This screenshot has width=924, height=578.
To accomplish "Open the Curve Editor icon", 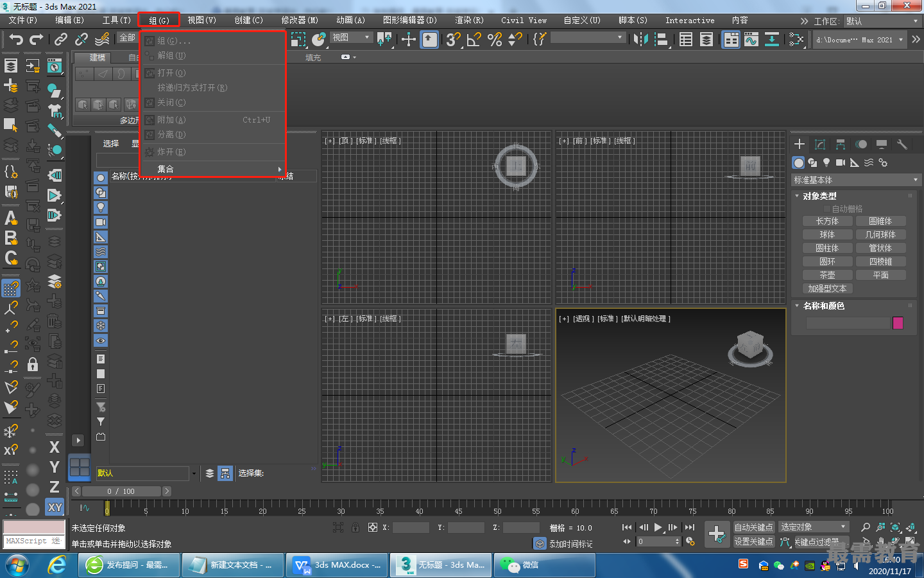I will 751,40.
